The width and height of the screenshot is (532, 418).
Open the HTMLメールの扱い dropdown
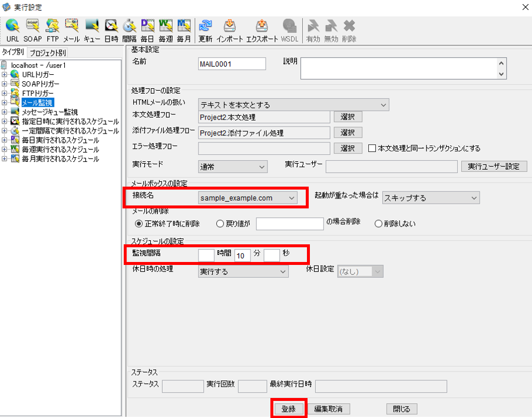pyautogui.click(x=293, y=105)
